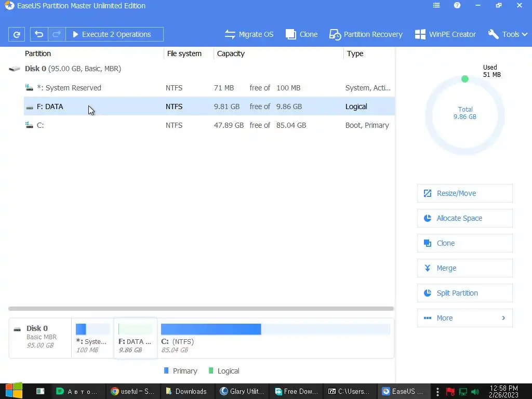
Task: Select the System Reserved partition row
Action: [209, 88]
